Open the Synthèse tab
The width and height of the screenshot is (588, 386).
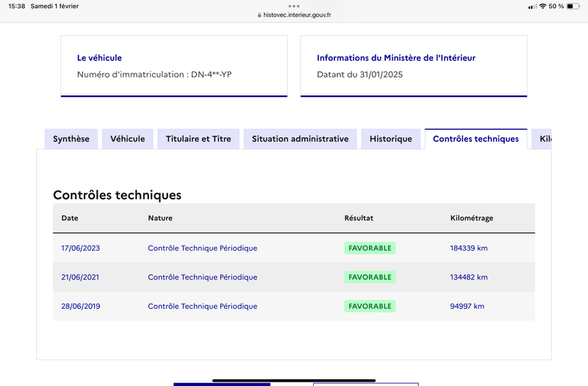point(71,139)
